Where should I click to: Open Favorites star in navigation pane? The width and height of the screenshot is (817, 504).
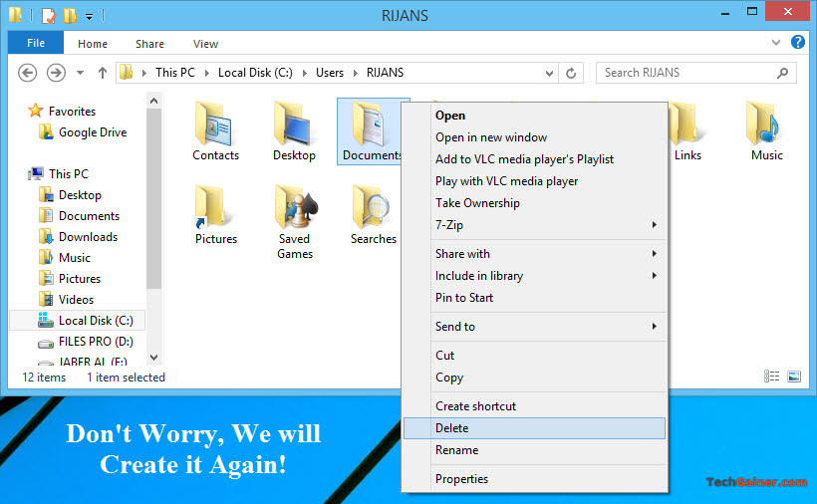tap(36, 111)
